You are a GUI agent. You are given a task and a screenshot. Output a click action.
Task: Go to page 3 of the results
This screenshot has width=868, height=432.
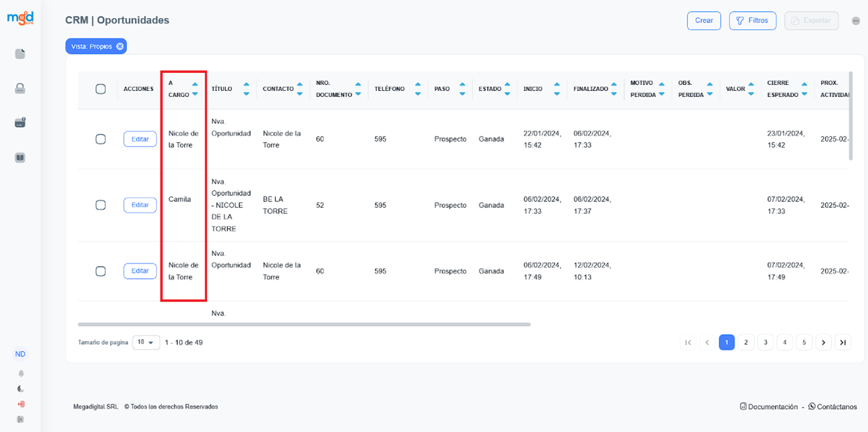coord(765,342)
